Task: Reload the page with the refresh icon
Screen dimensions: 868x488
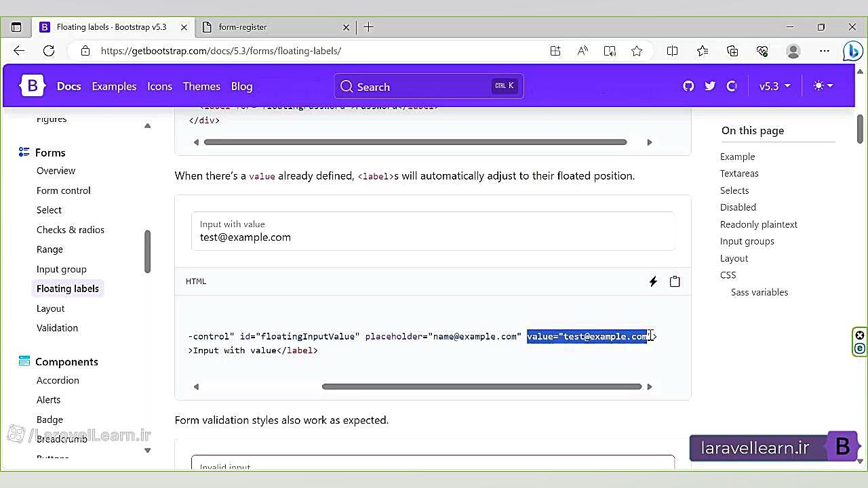Action: pyautogui.click(x=49, y=51)
